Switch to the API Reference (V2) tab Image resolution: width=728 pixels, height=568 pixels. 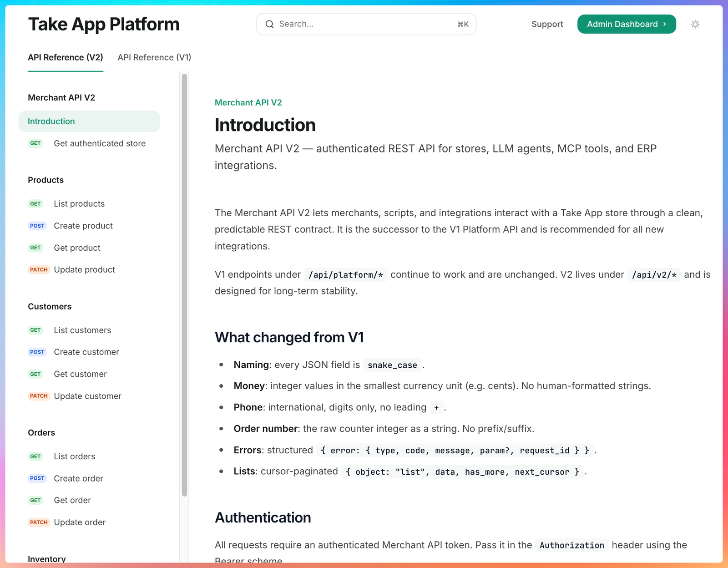tap(66, 57)
